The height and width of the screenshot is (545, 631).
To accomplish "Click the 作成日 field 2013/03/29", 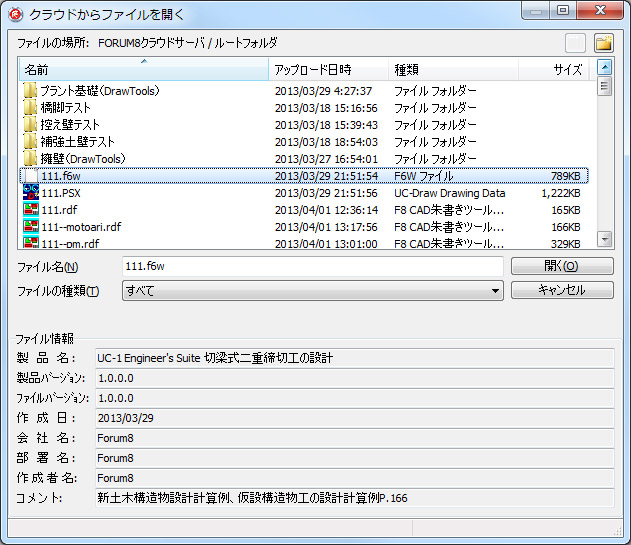I will pos(355,418).
